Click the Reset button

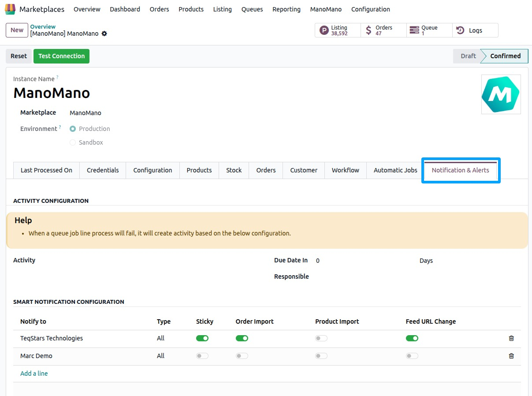coord(19,56)
